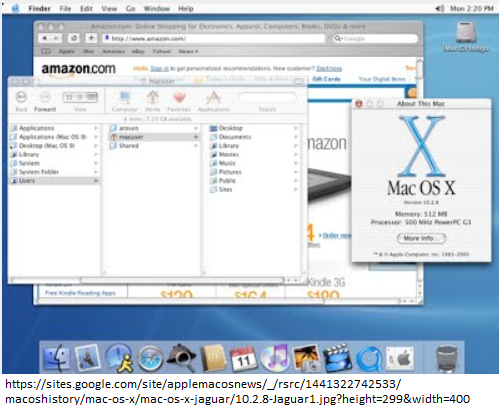Image resolution: width=499 pixels, height=411 pixels.
Task: Open Address Book in the Dock
Action: pos(214,358)
